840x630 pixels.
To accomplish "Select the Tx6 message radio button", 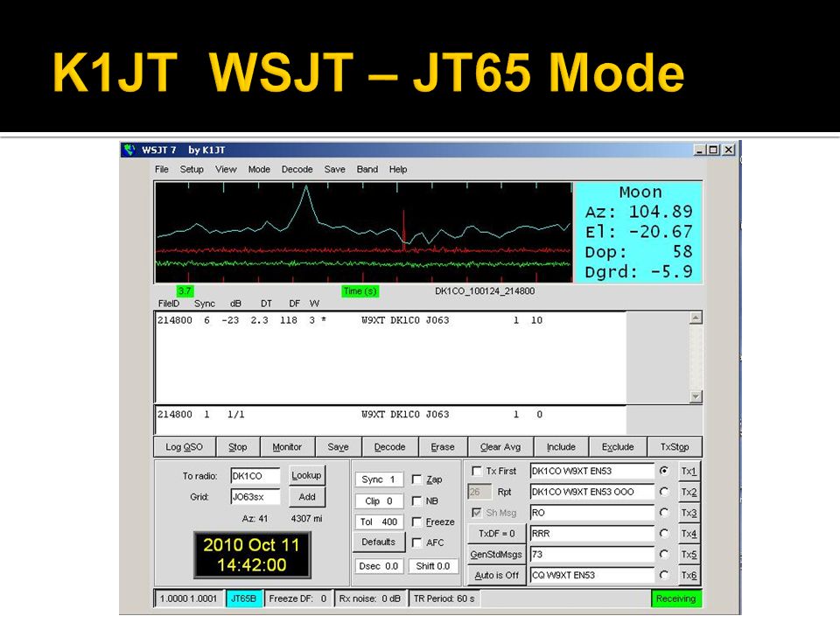I will (664, 576).
